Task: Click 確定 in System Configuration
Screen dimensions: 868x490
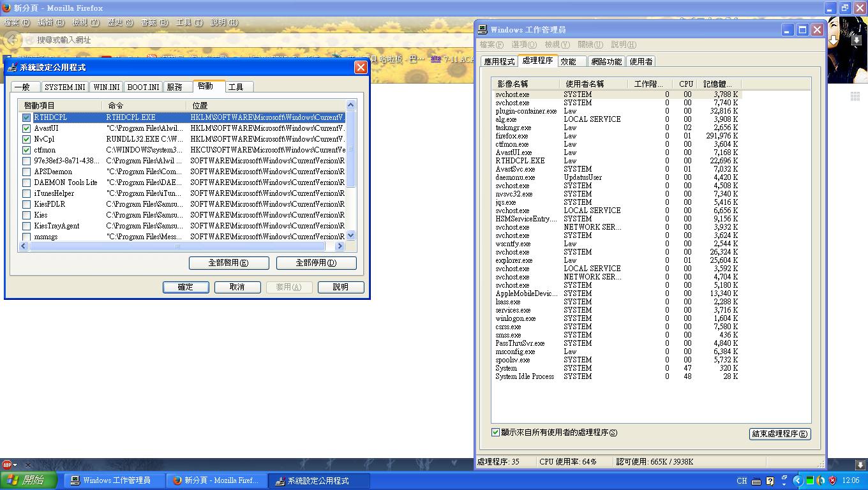Action: pos(186,287)
